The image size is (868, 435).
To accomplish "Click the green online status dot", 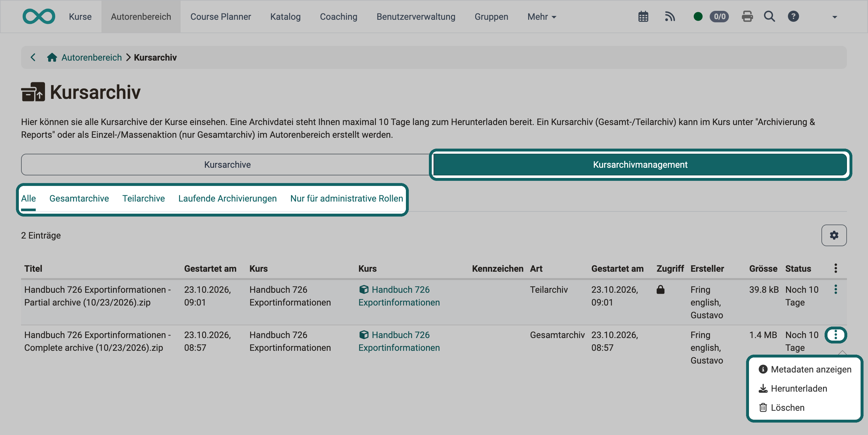I will pos(698,17).
